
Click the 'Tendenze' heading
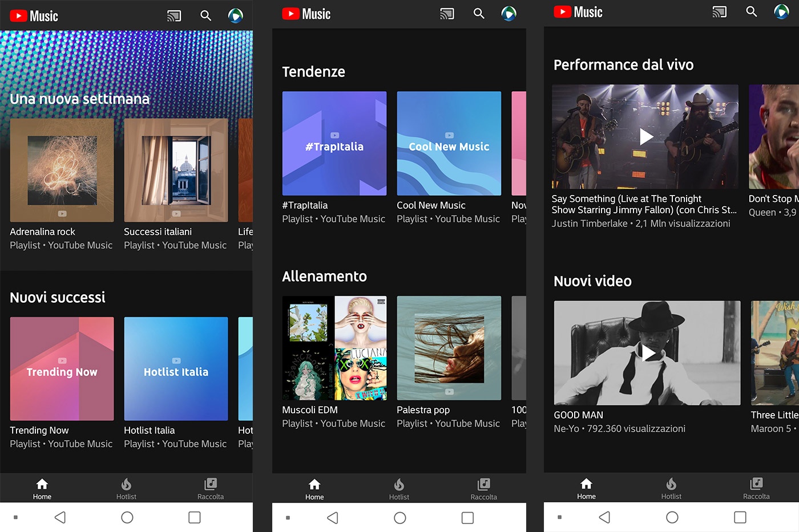tap(313, 72)
